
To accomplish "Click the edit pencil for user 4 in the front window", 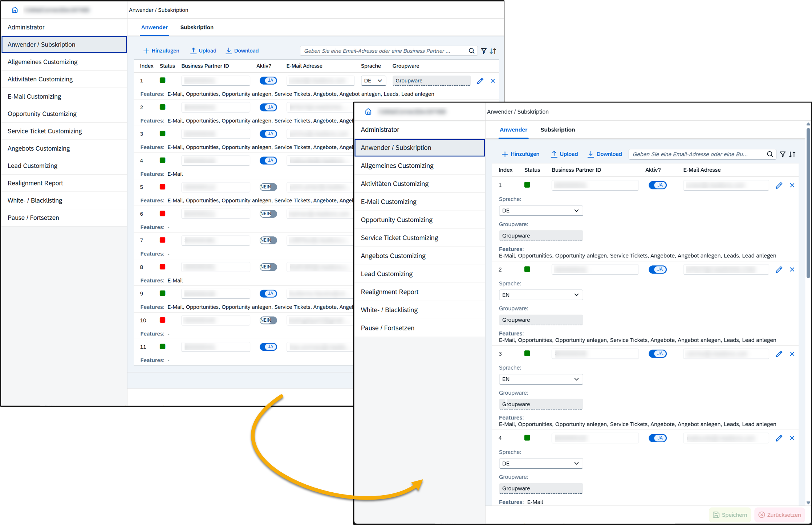I will (779, 438).
